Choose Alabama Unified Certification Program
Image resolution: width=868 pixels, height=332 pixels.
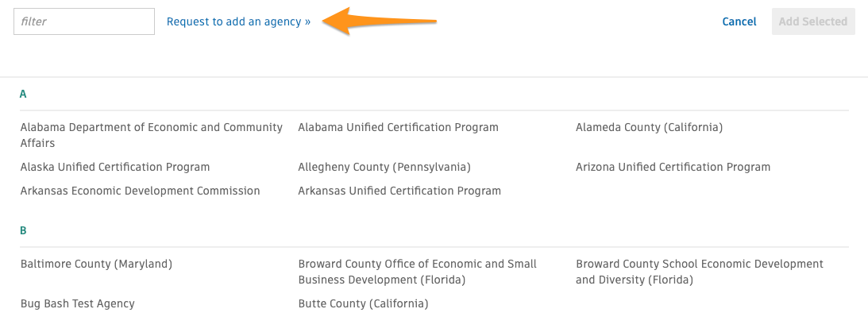(x=398, y=127)
